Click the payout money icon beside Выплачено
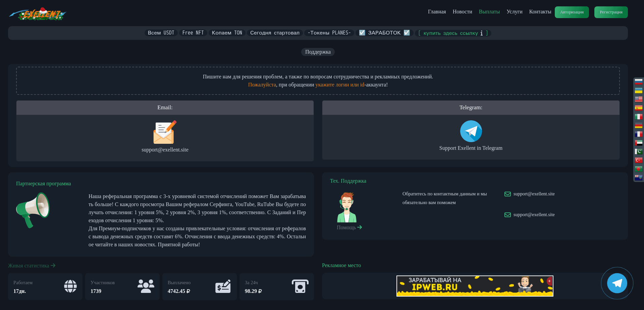This screenshot has height=310, width=644. (223, 287)
